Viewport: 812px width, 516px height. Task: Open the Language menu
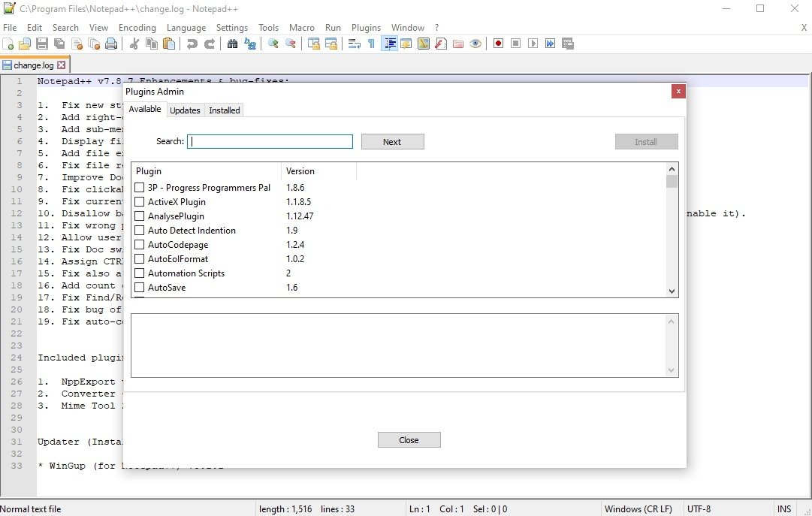coord(186,28)
